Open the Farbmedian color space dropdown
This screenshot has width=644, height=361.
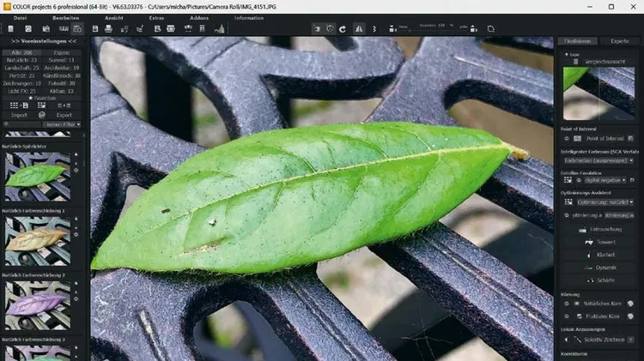coord(598,161)
